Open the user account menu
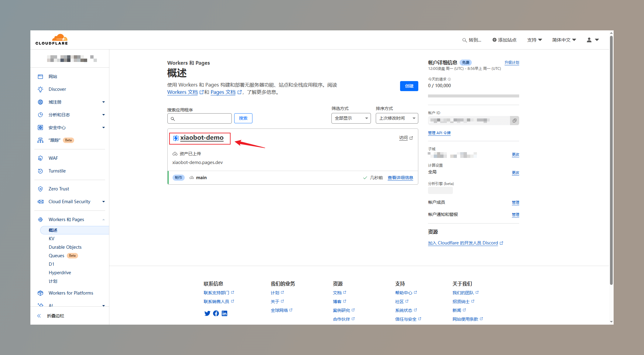 click(592, 40)
